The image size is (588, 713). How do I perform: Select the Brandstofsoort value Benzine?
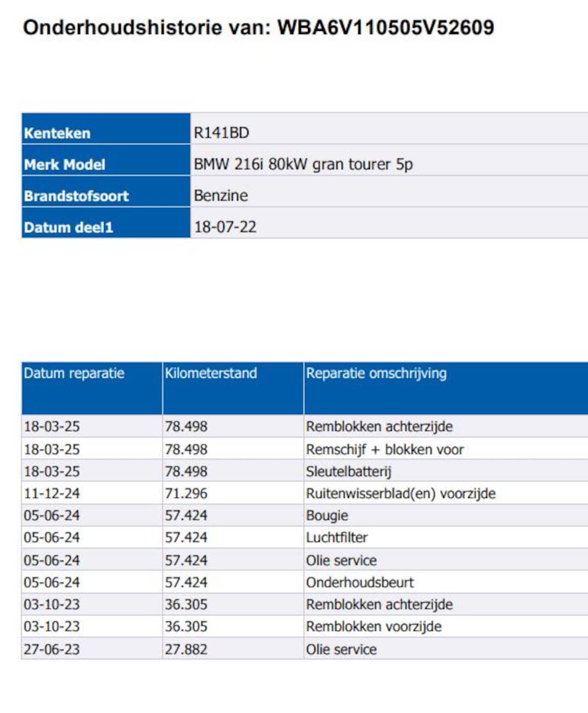[220, 196]
